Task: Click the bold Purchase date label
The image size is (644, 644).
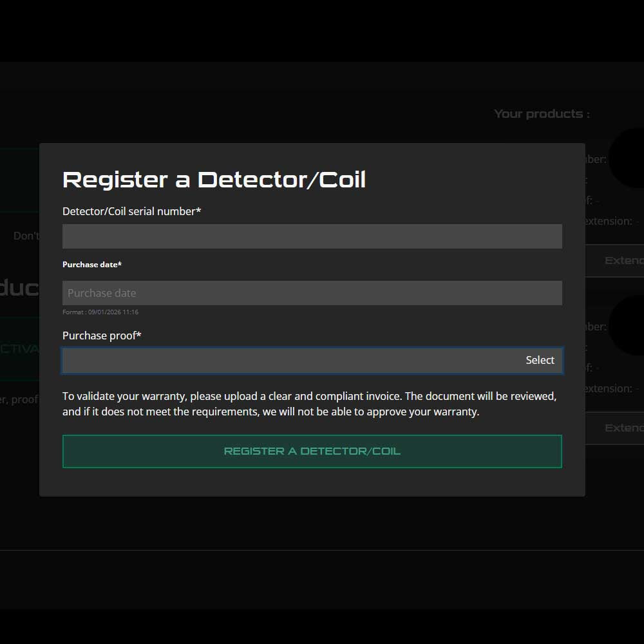Action: pos(92,265)
